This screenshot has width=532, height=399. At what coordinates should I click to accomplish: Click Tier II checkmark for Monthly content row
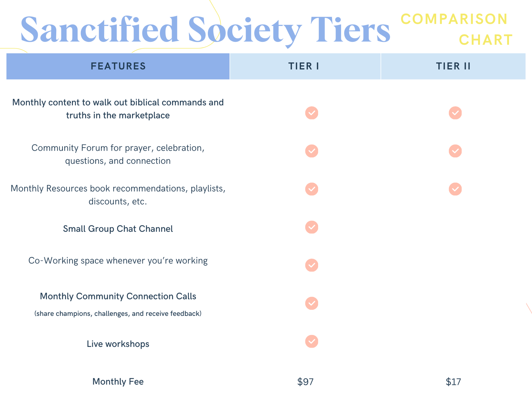click(455, 113)
